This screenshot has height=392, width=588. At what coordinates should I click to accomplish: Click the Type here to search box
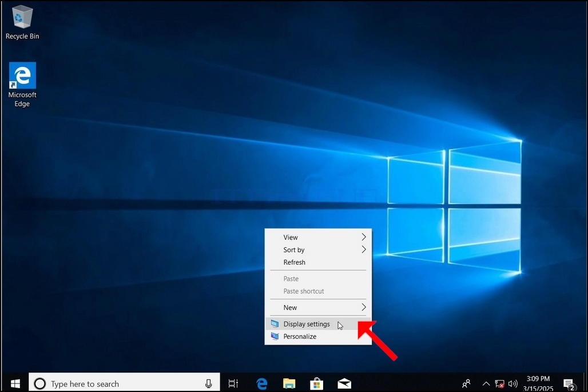coord(124,383)
